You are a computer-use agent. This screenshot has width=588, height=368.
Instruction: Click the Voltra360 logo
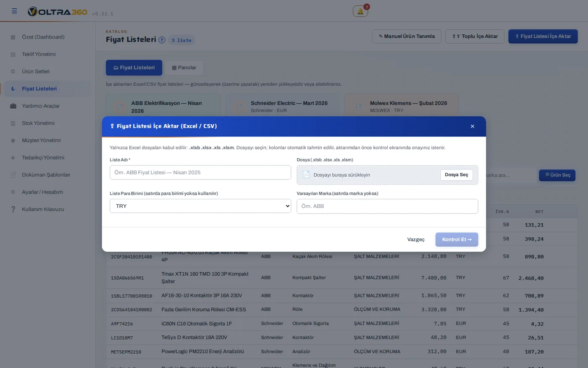click(57, 12)
